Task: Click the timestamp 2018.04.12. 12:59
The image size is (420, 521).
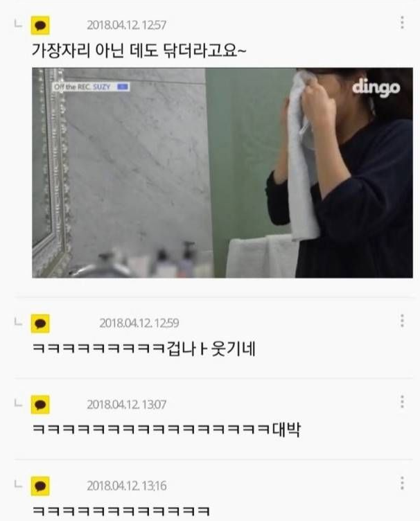Action: 139,323
